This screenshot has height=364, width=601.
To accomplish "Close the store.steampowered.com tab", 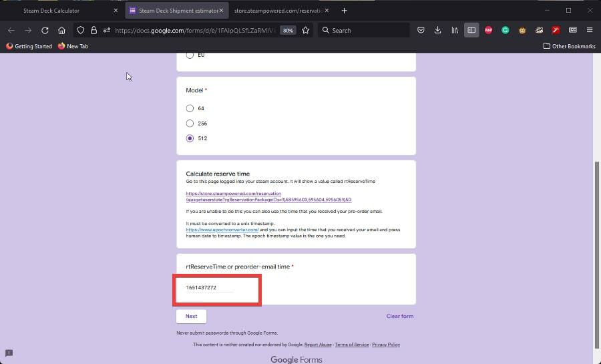I will (x=327, y=11).
